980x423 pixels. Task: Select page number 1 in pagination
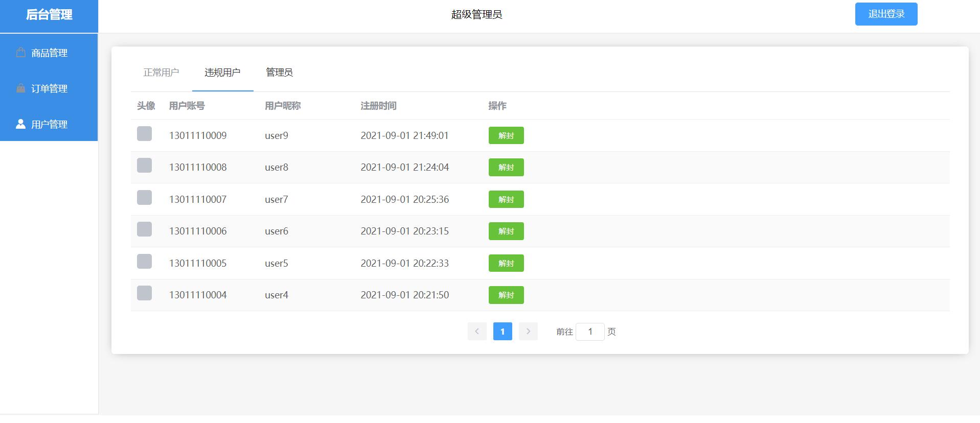503,332
